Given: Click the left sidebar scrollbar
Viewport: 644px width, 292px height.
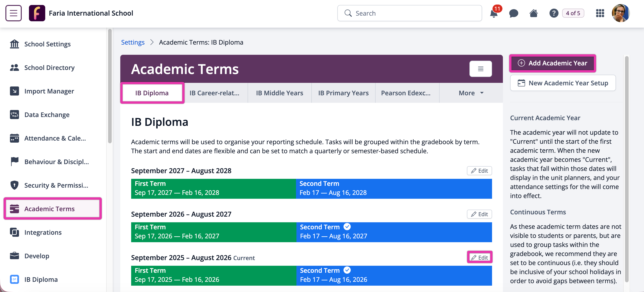Looking at the screenshot, I should tap(110, 86).
